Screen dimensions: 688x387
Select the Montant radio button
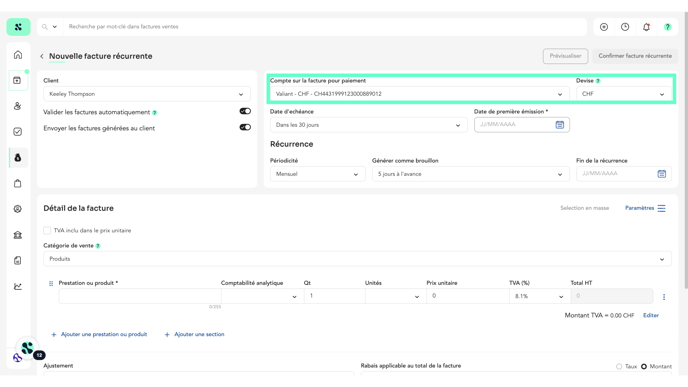644,366
